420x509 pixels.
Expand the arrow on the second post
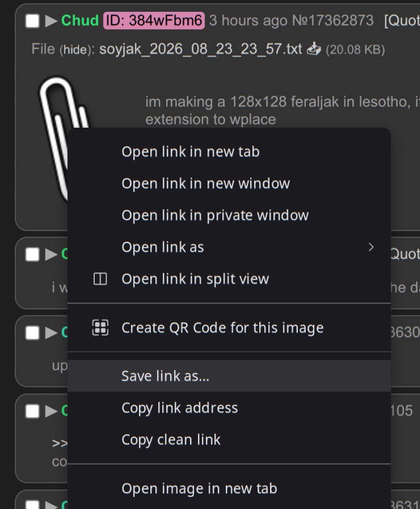pos(51,254)
